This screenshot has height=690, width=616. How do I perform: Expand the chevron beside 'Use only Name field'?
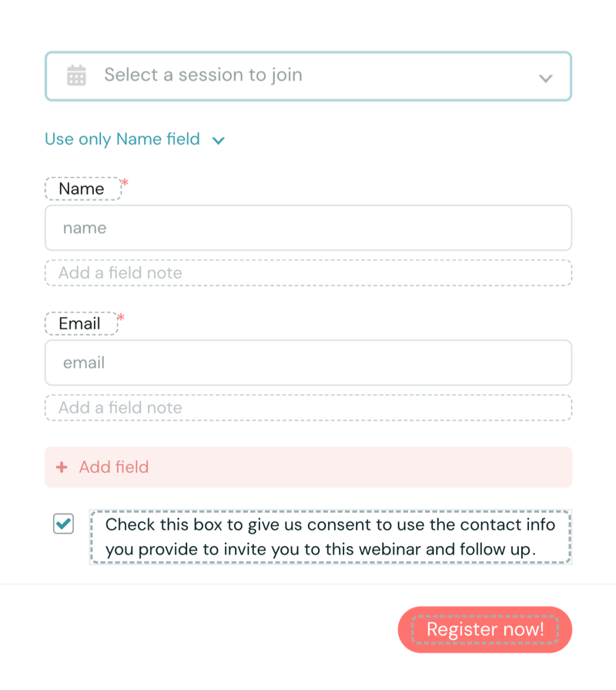(x=219, y=140)
